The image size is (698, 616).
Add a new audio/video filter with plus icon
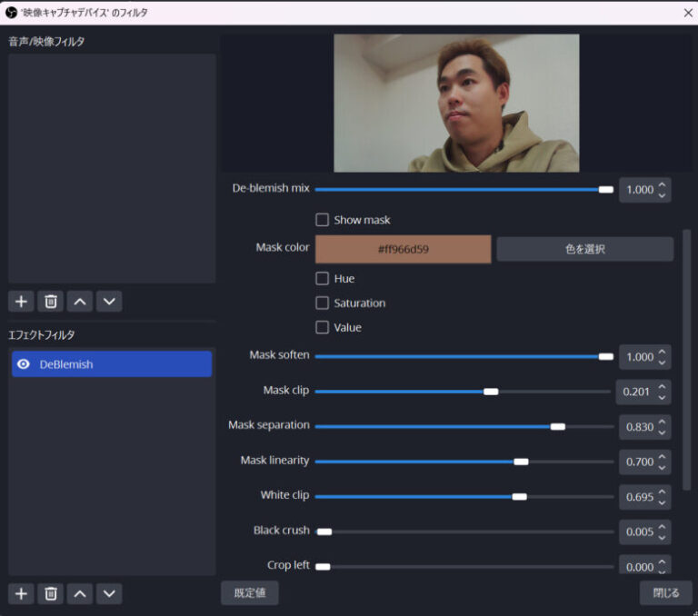[x=22, y=302]
